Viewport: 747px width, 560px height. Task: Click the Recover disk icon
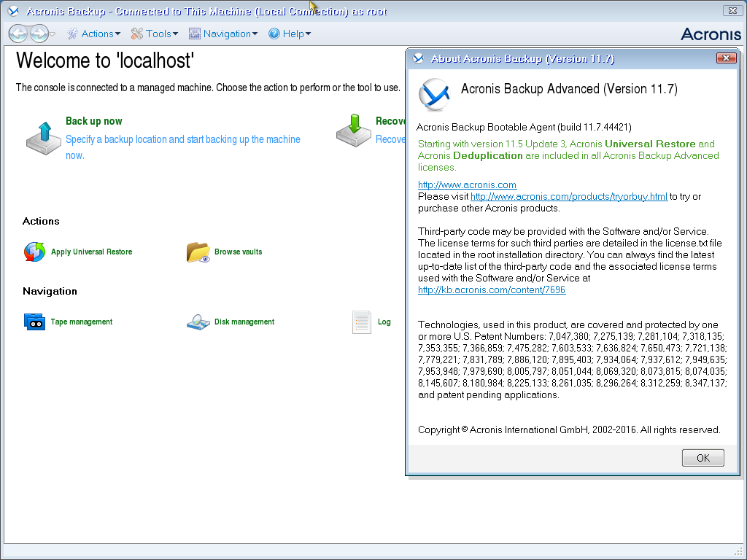click(x=354, y=131)
